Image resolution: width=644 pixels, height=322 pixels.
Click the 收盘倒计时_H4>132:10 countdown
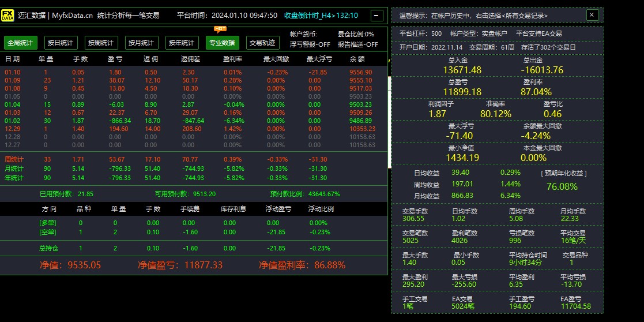(x=321, y=16)
